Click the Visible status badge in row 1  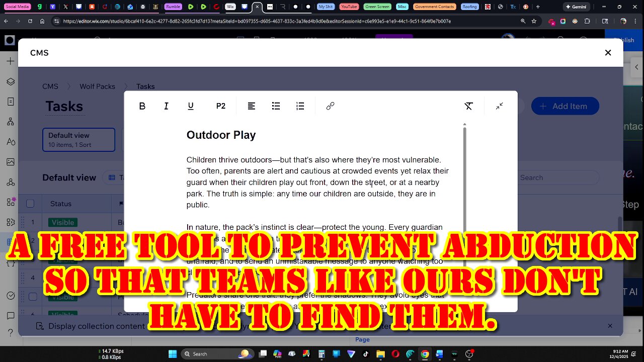pyautogui.click(x=63, y=222)
